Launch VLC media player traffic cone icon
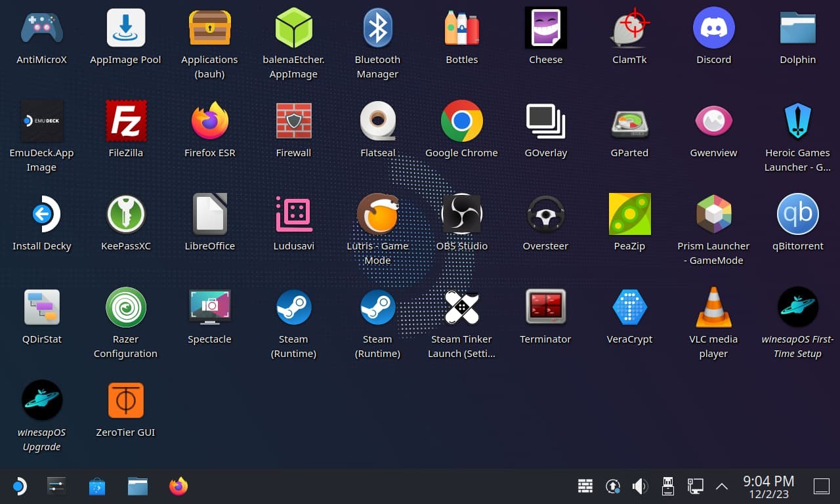This screenshot has width=840, height=504. (714, 308)
